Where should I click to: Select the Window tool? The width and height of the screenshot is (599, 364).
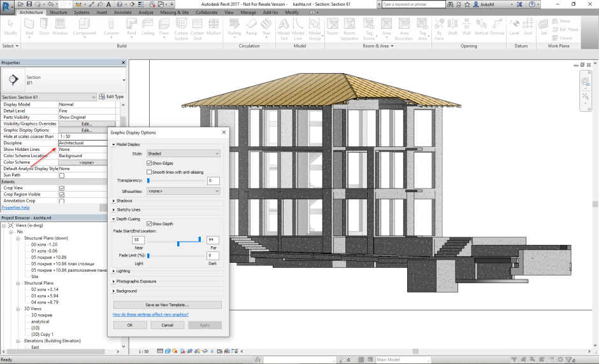coord(60,27)
